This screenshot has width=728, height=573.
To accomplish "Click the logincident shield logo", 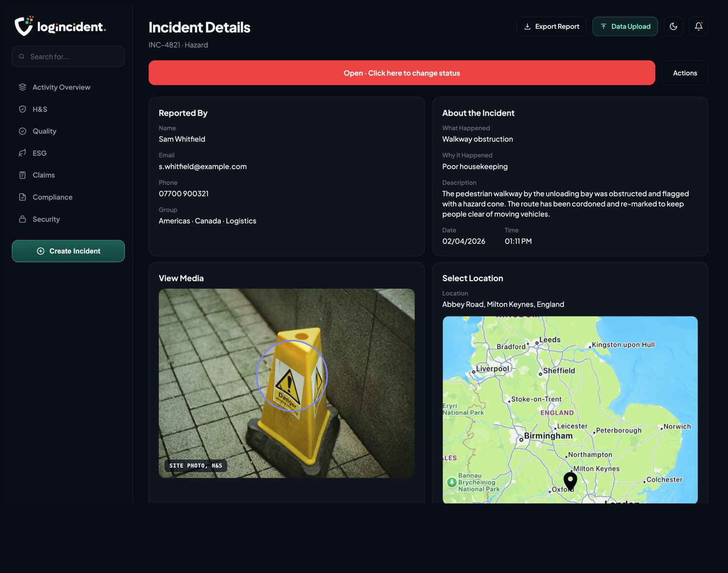I will (24, 26).
